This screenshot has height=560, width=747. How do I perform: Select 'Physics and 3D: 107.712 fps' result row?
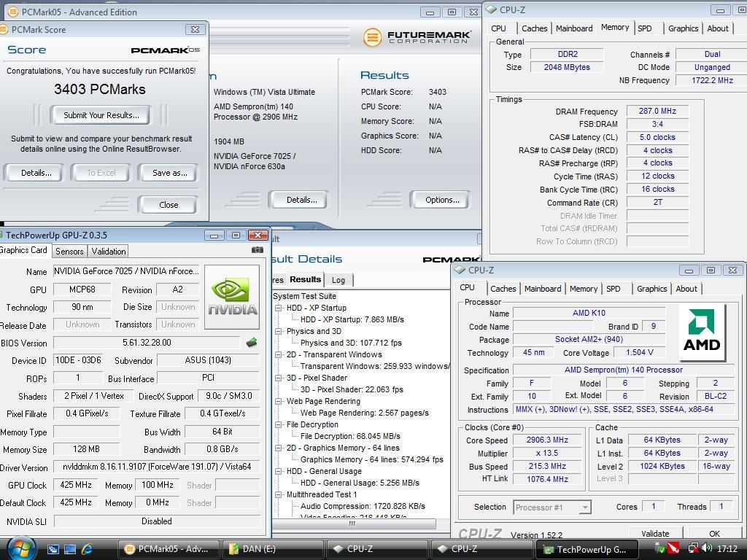point(351,343)
